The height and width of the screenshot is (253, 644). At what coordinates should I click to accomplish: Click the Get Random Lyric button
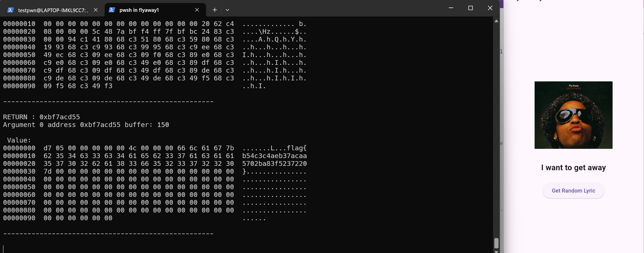[x=573, y=191]
